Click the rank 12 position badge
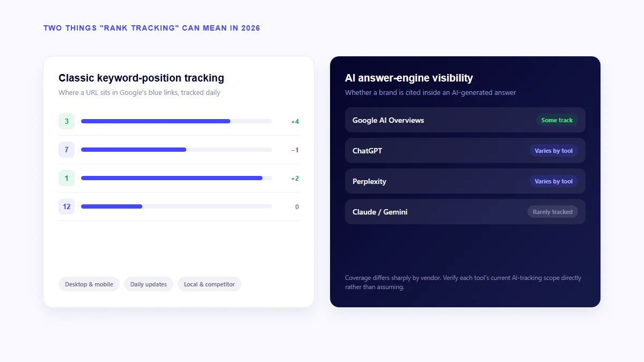644x362 pixels. pyautogui.click(x=67, y=206)
